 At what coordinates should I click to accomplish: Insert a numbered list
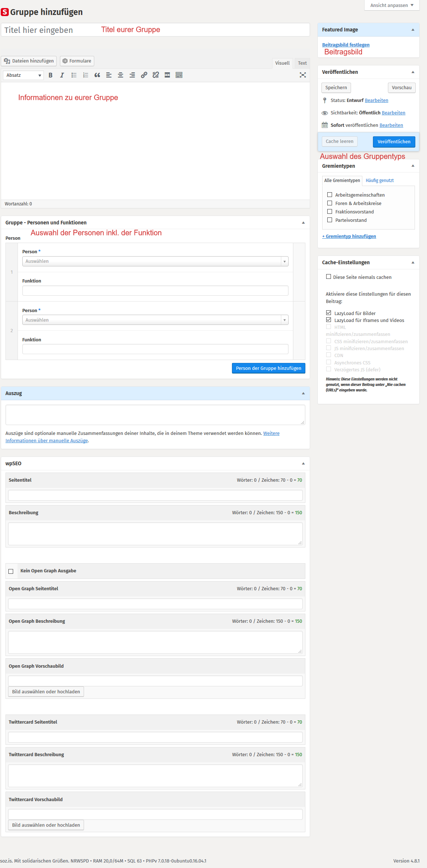[85, 75]
